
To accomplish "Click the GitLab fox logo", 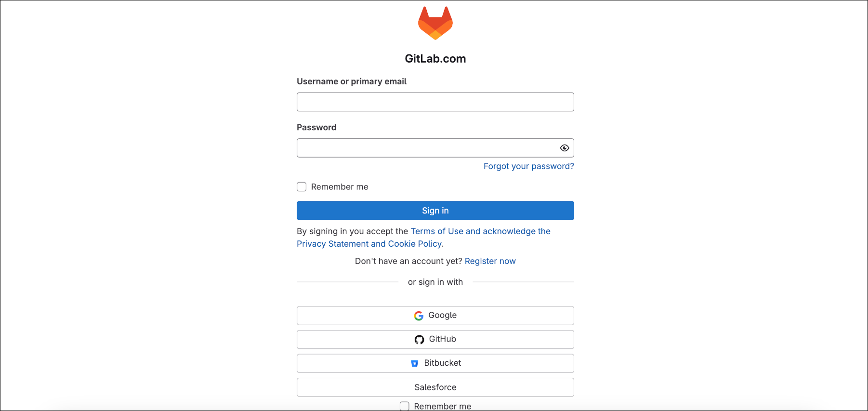I will coord(435,23).
